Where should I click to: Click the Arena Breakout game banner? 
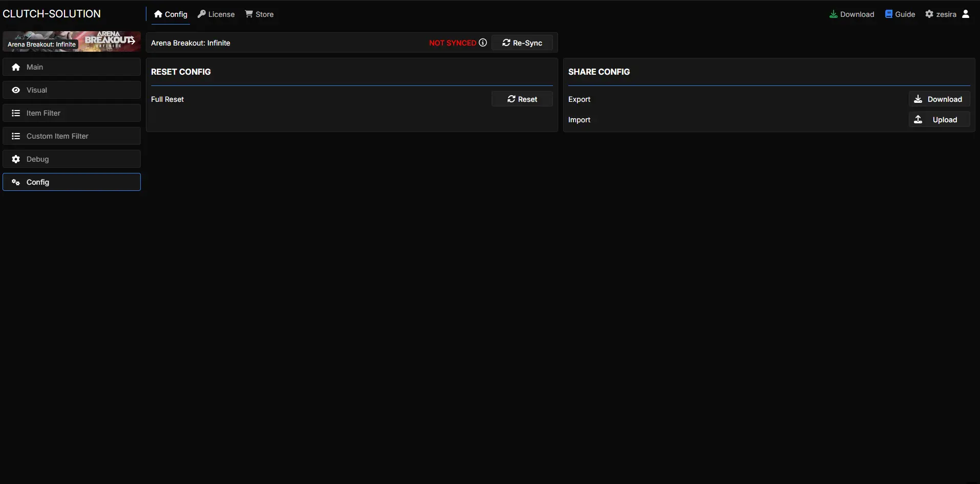(x=72, y=41)
